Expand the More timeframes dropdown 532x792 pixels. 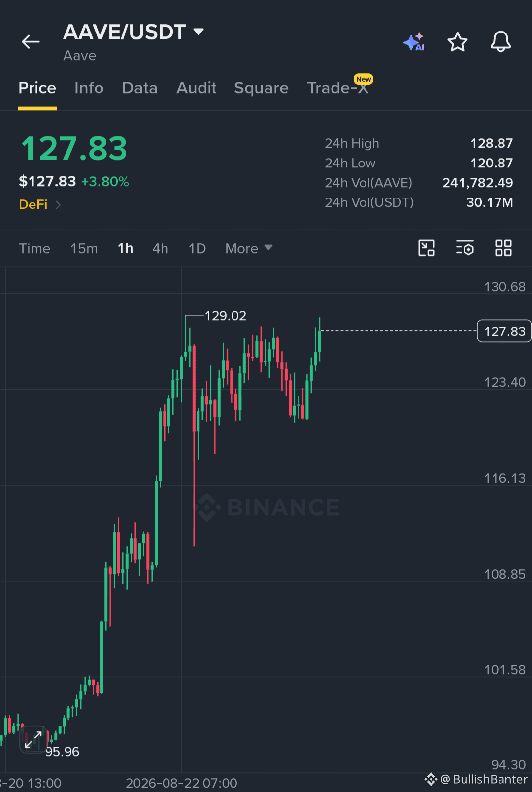coord(249,249)
